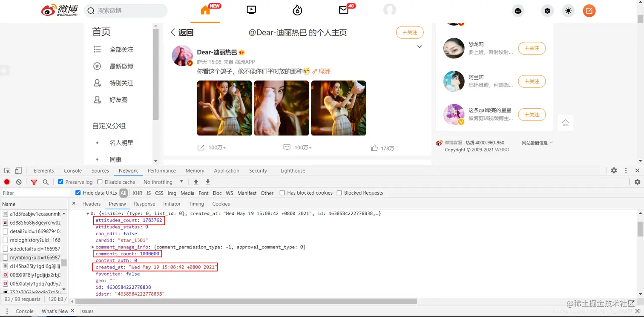Viewport: 644px width, 317px height.
Task: Click the orange compose post icon
Action: tap(589, 11)
